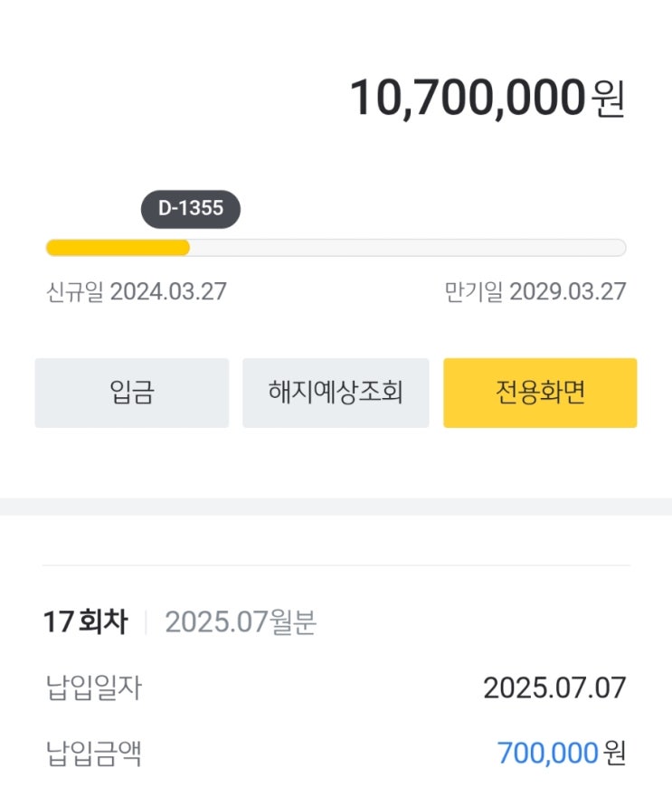
Task: Click the 신규일 label
Action: [x=74, y=292]
